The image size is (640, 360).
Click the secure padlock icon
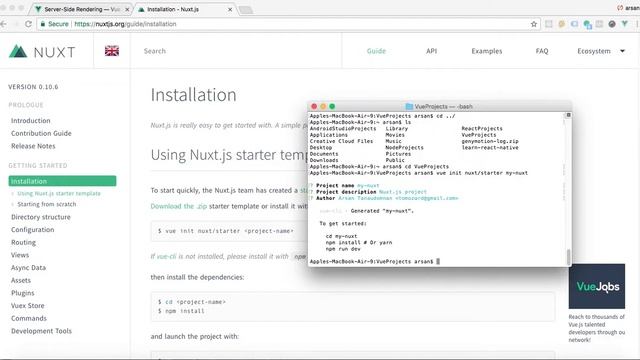click(42, 24)
